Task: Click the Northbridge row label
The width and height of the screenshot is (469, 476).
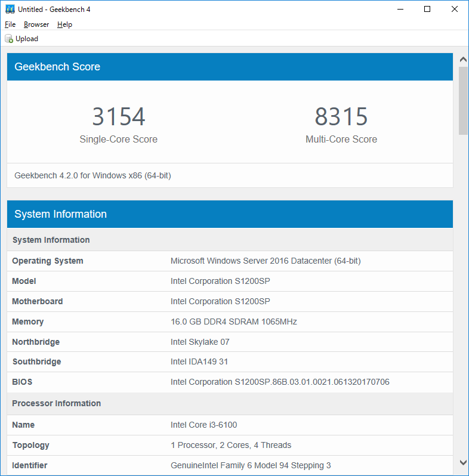Action: 36,342
